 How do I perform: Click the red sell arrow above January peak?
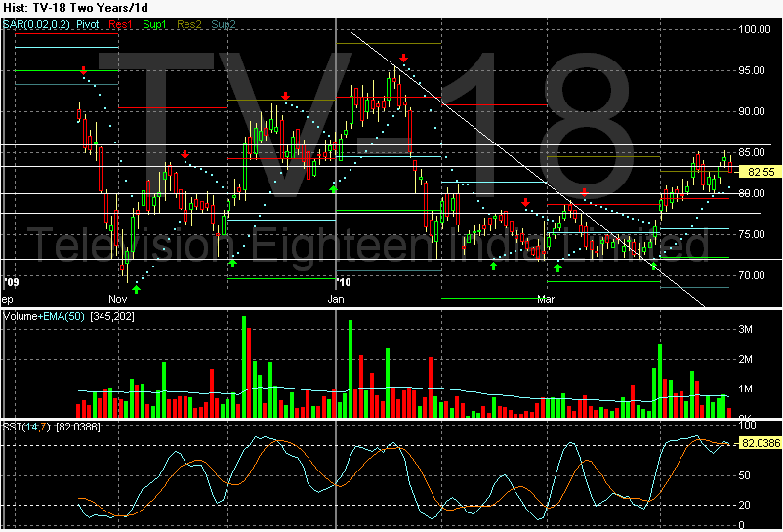(x=403, y=58)
